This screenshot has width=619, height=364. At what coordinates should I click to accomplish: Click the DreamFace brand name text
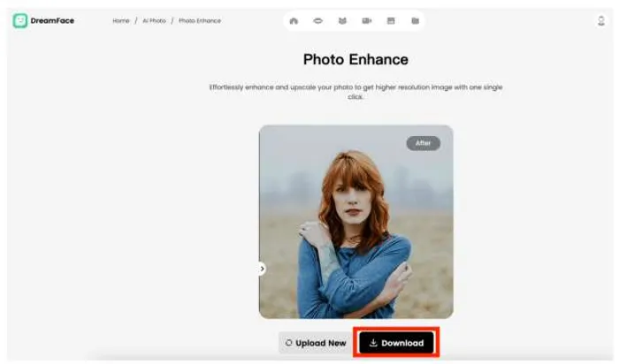[54, 20]
